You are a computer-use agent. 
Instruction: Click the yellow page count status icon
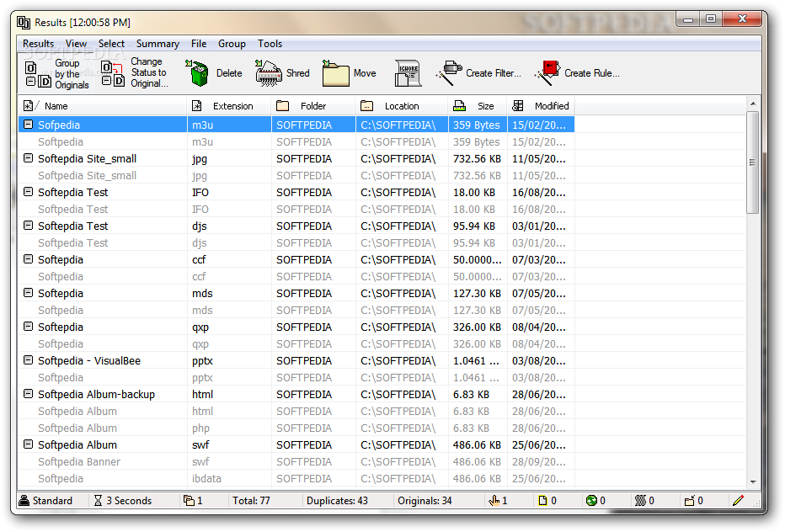point(542,501)
